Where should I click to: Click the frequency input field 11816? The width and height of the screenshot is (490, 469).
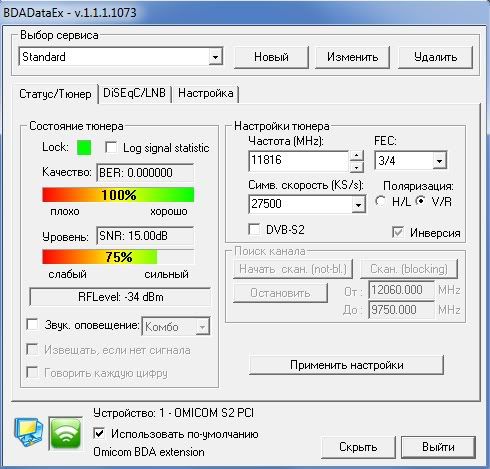point(299,161)
